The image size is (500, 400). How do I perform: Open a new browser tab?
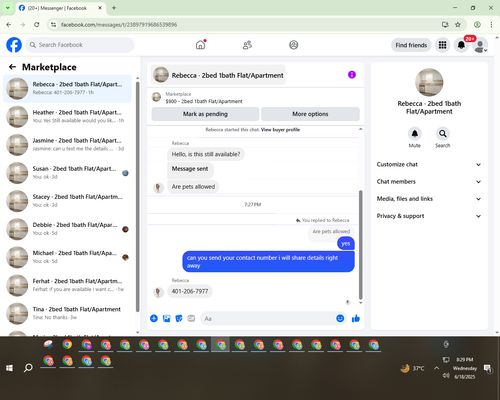click(114, 8)
